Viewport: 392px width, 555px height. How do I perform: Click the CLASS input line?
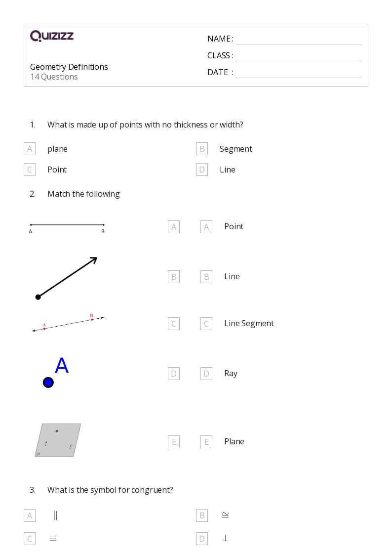299,56
